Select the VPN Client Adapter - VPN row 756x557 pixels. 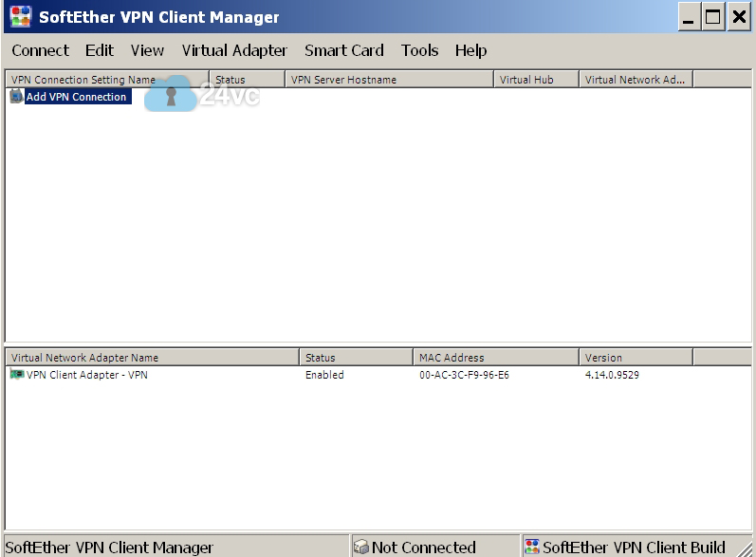378,375
